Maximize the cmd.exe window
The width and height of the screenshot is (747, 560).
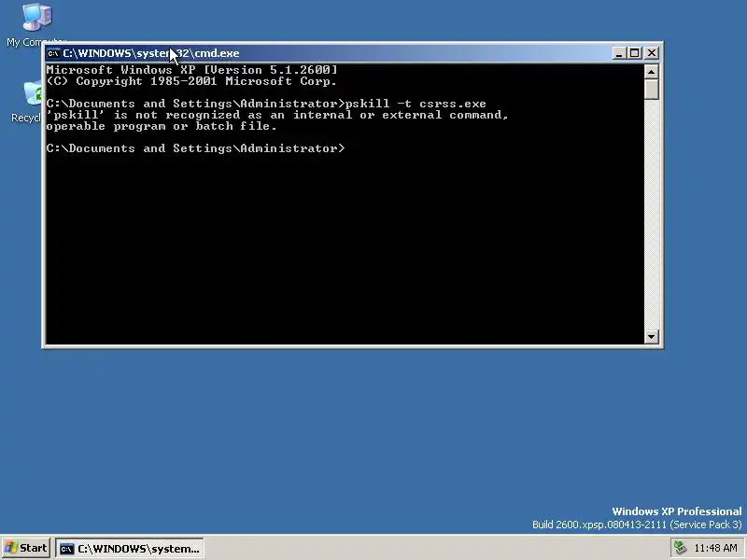pyautogui.click(x=635, y=53)
